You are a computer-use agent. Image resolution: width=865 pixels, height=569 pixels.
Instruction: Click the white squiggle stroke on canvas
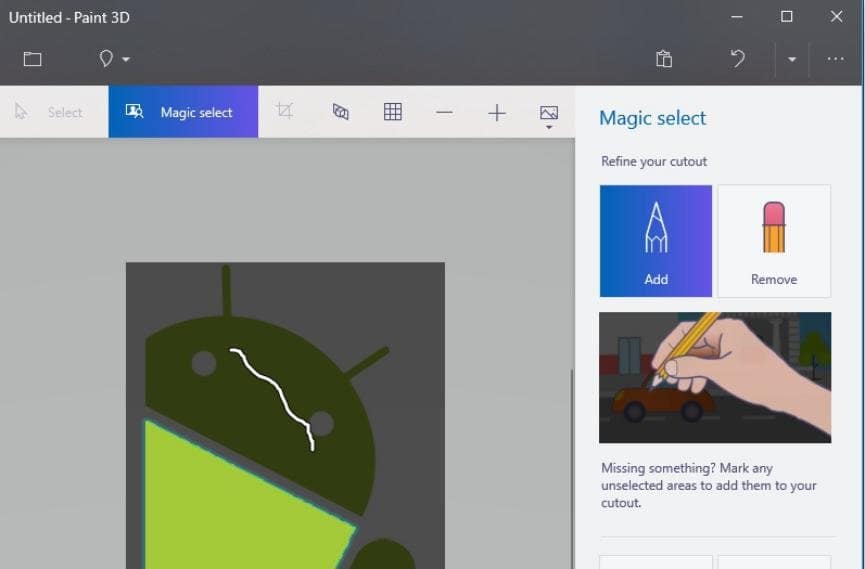click(x=273, y=398)
